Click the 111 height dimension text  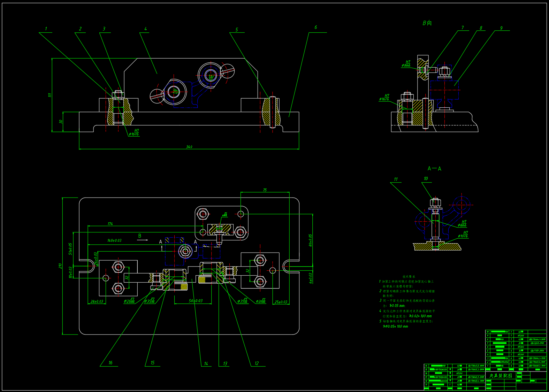(49, 95)
